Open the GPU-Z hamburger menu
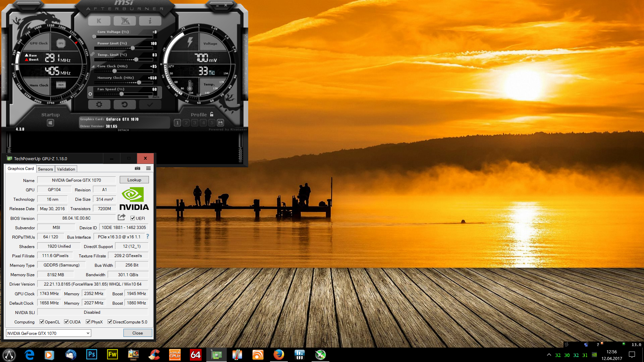The image size is (644, 362). pyautogui.click(x=148, y=169)
